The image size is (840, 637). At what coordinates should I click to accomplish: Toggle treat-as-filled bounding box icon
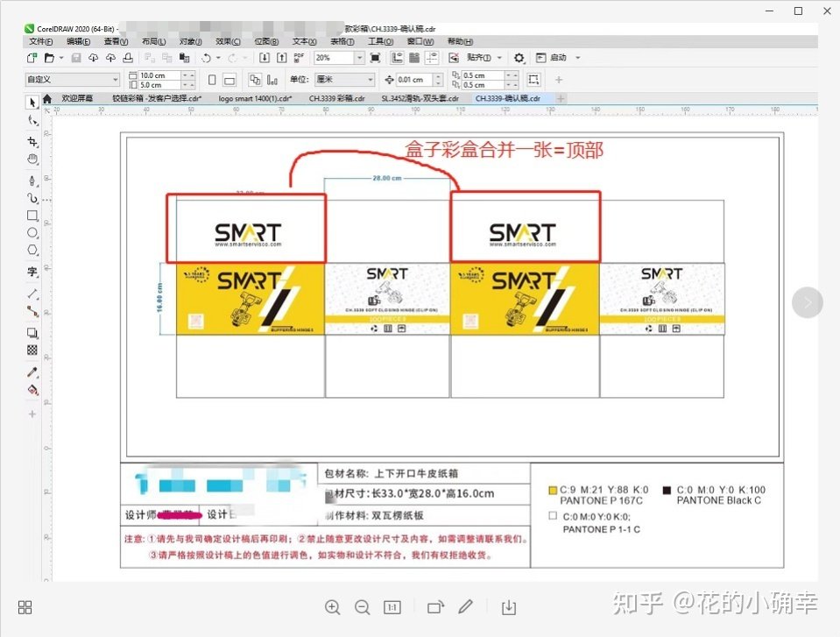[533, 80]
